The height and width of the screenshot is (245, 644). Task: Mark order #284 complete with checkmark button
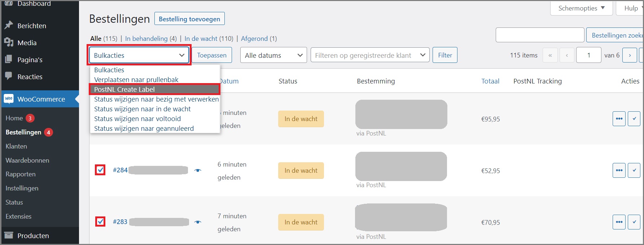[x=634, y=171]
